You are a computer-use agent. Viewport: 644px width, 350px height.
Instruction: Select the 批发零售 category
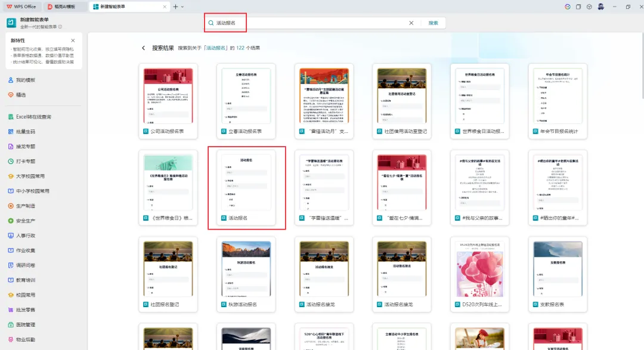point(22,309)
